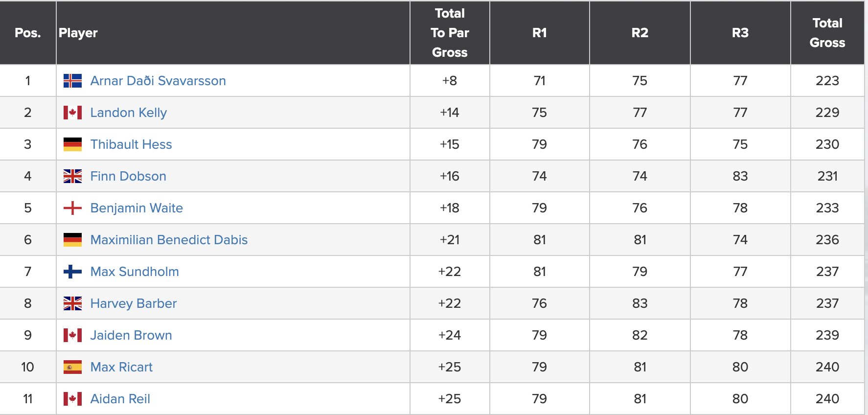Select the R2 column header
The image size is (868, 415).
point(640,33)
